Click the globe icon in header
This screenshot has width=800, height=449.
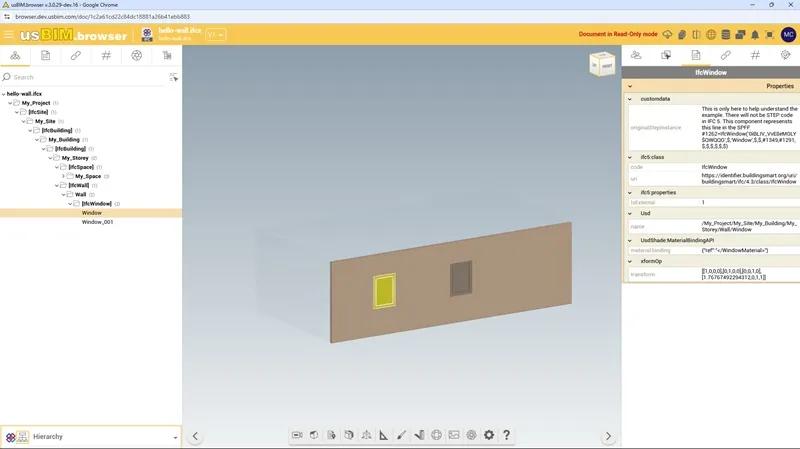[x=711, y=35]
